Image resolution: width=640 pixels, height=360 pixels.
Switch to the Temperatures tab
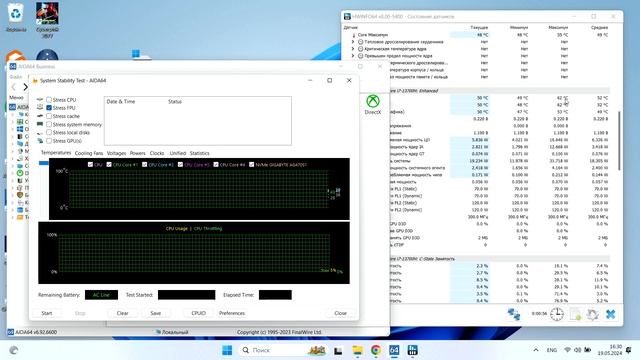tap(56, 153)
